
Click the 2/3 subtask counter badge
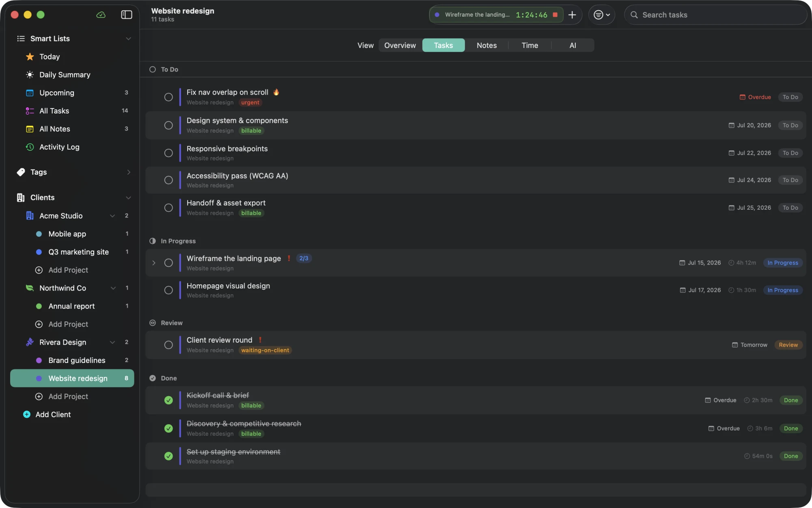pos(304,258)
